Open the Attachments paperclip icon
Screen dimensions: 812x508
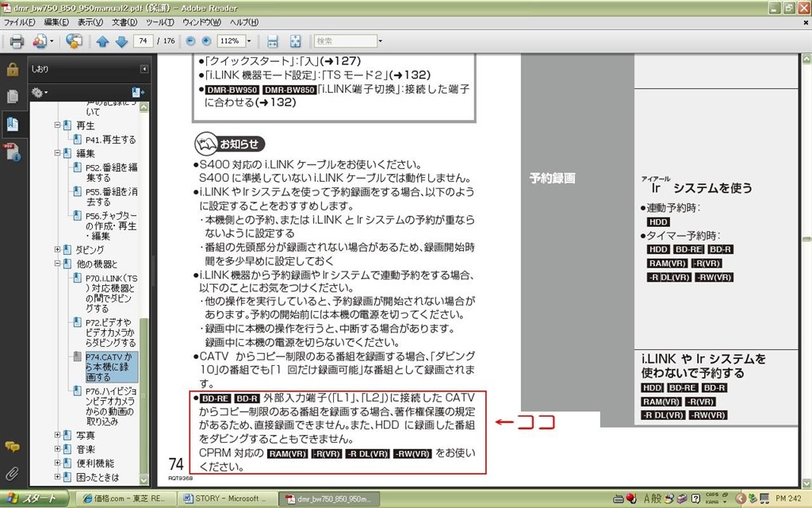13,473
